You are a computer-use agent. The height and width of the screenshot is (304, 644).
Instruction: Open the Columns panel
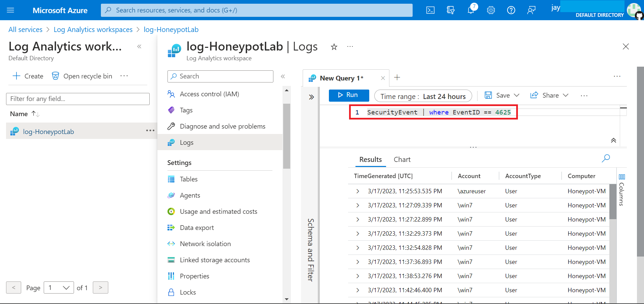coord(622,190)
